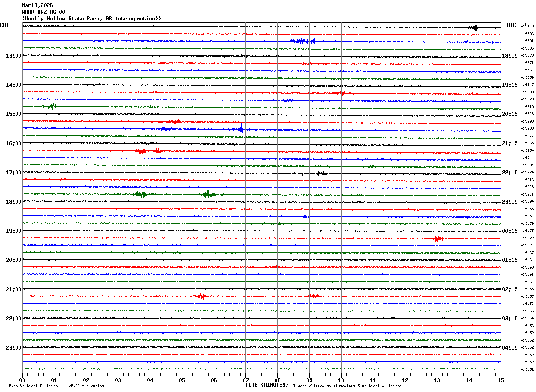Image resolution: width=536 pixels, height=392 pixels.
Task: Select the 15:00 CDT time label
Action: pos(14,114)
